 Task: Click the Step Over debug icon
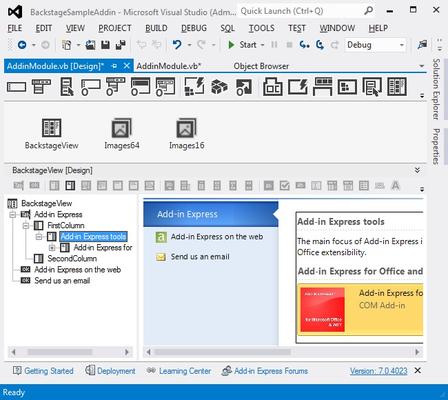tap(320, 45)
